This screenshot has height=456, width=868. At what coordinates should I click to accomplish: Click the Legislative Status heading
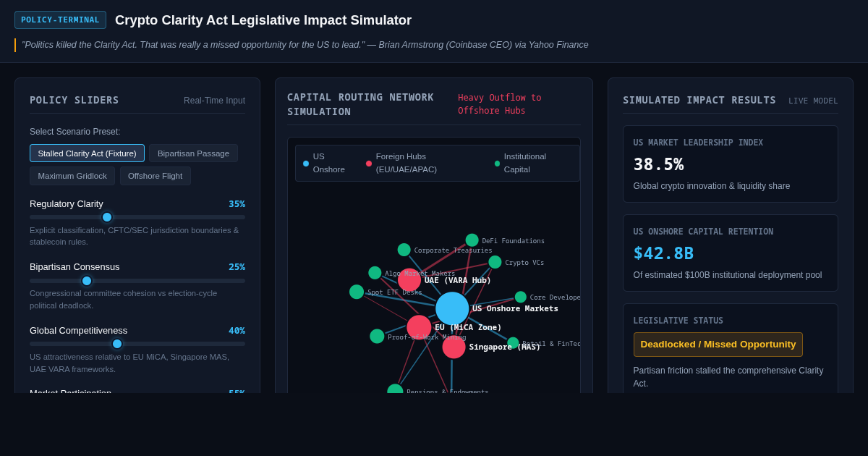click(678, 321)
